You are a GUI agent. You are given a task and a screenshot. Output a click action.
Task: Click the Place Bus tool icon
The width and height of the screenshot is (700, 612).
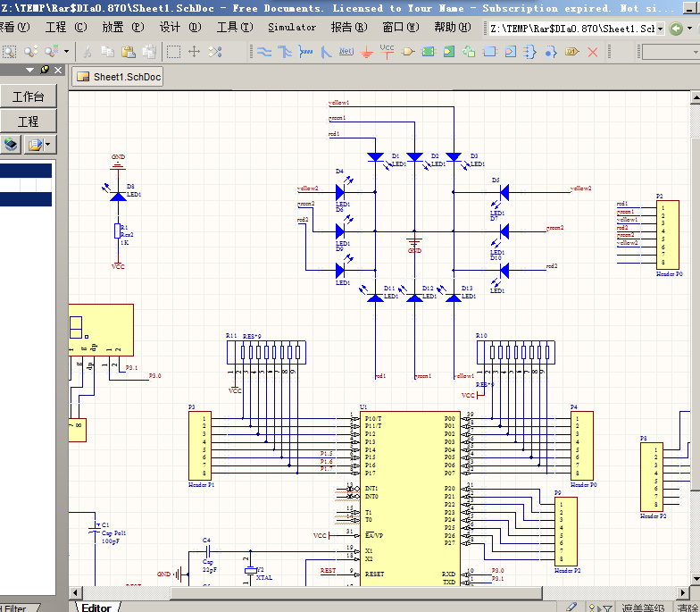[285, 52]
